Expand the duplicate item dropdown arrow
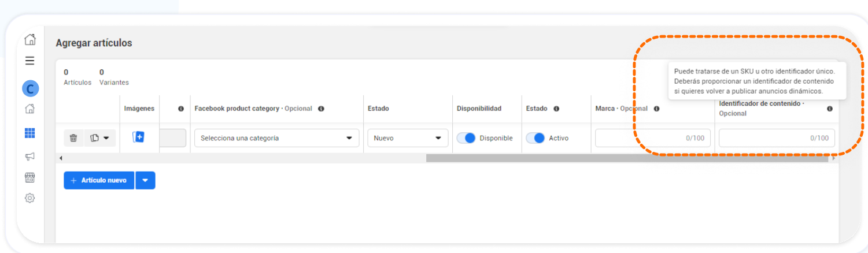 coord(106,138)
